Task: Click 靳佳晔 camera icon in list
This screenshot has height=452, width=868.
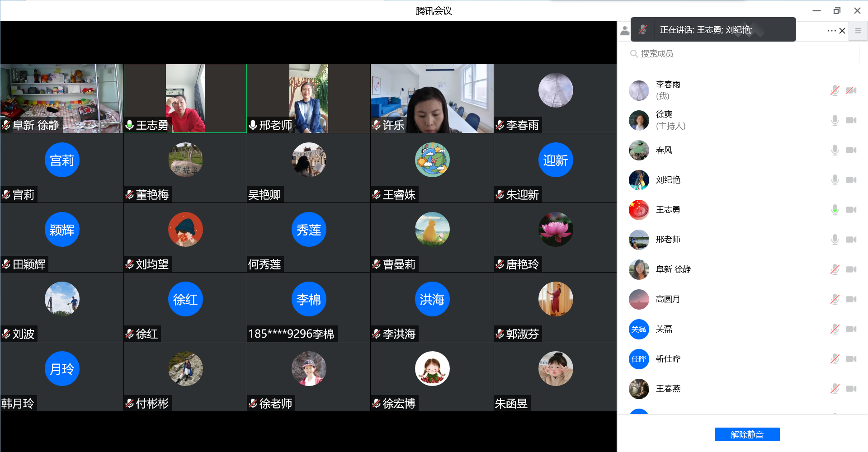Action: tap(851, 359)
